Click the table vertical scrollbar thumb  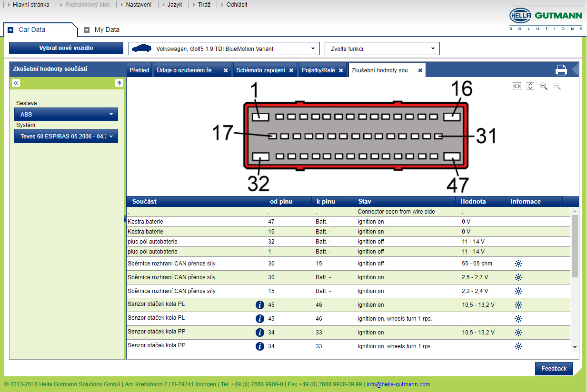tap(575, 246)
